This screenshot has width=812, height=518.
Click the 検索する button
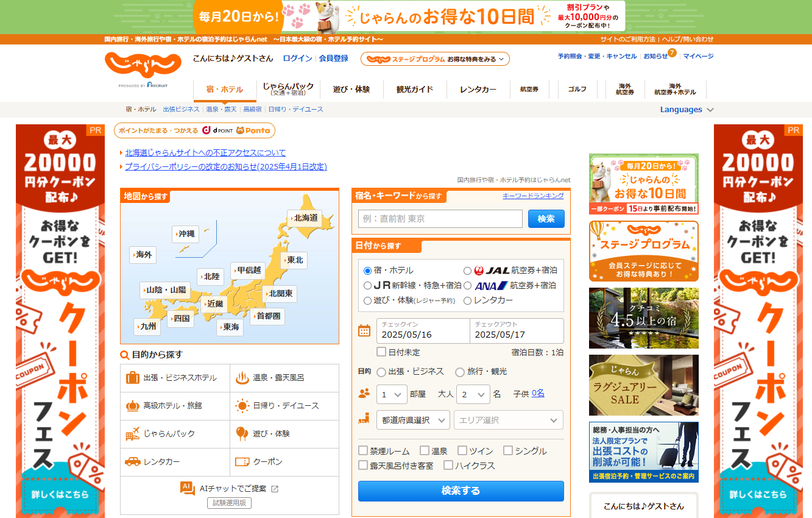(461, 491)
